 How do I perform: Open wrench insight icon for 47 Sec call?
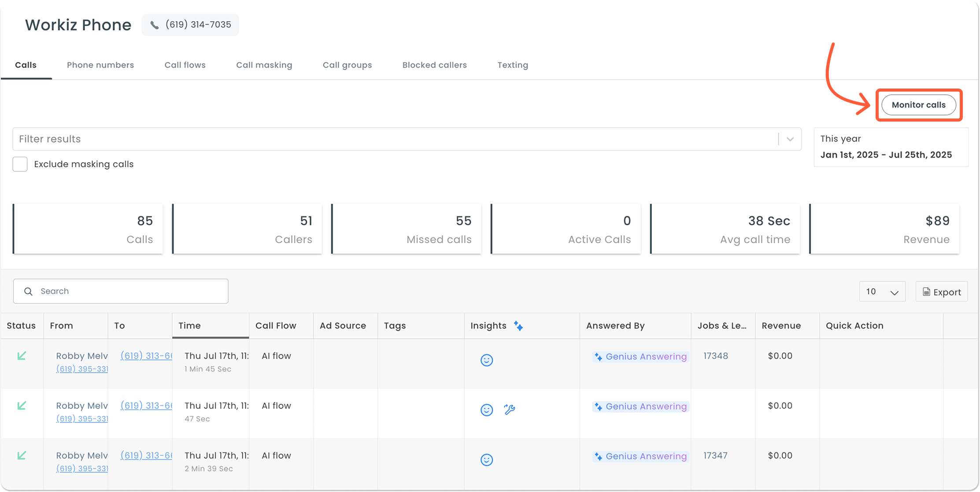(510, 410)
